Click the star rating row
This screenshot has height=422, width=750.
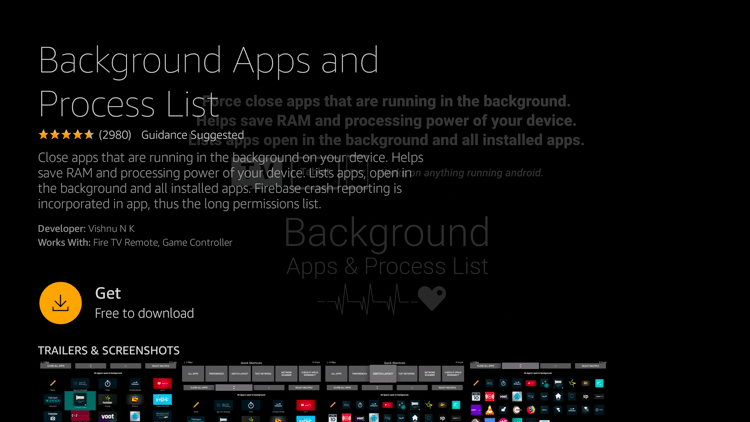click(66, 135)
